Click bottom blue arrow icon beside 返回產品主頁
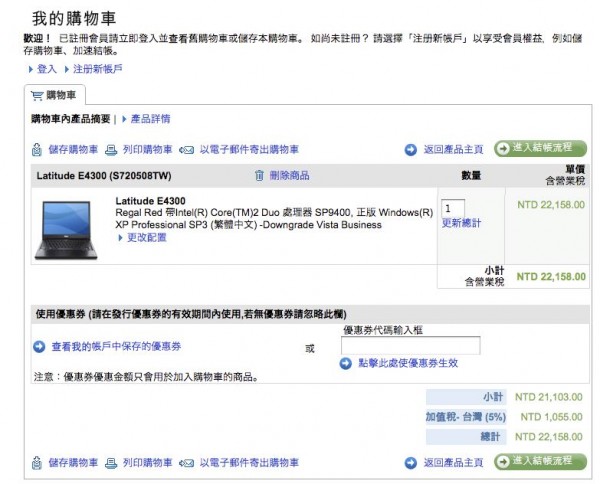The height and width of the screenshot is (484, 600). [411, 463]
